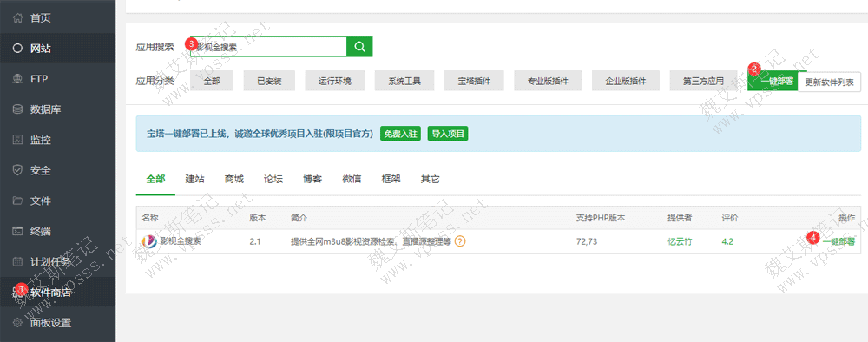The image size is (868, 342).
Task: Click the rating value 4.2
Action: 727,241
